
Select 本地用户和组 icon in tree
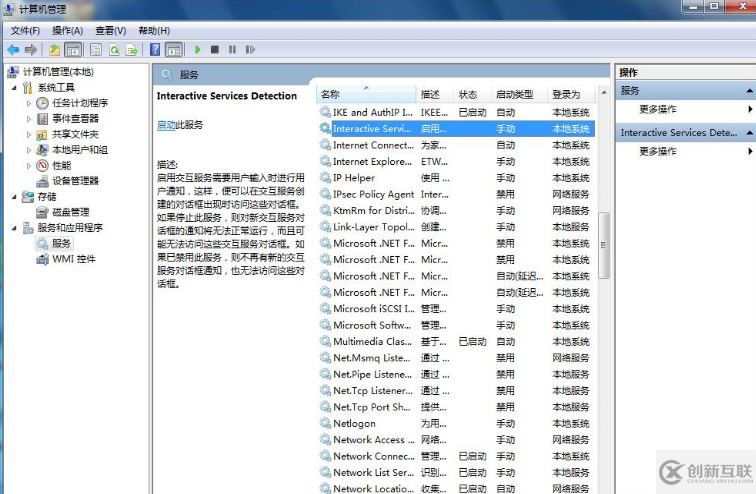[x=42, y=150]
